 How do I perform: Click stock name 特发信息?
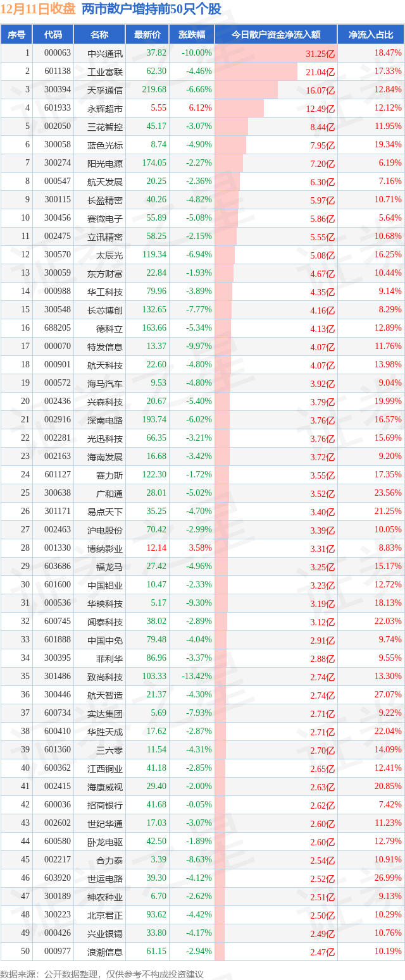click(105, 346)
